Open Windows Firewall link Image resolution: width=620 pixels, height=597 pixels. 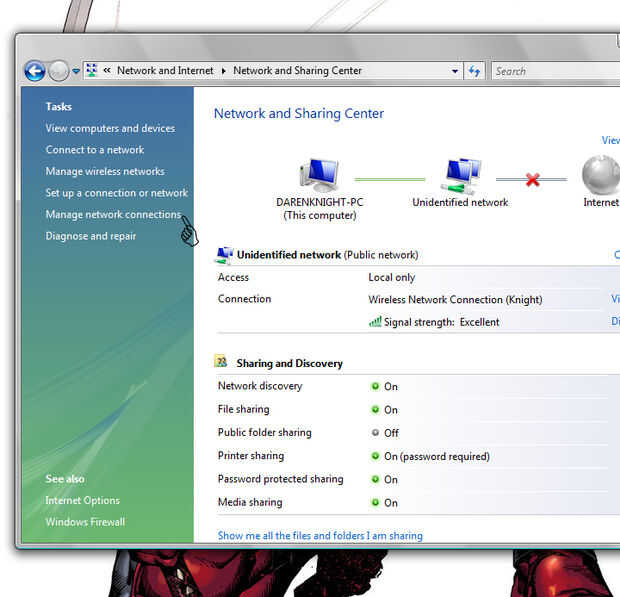pyautogui.click(x=85, y=522)
